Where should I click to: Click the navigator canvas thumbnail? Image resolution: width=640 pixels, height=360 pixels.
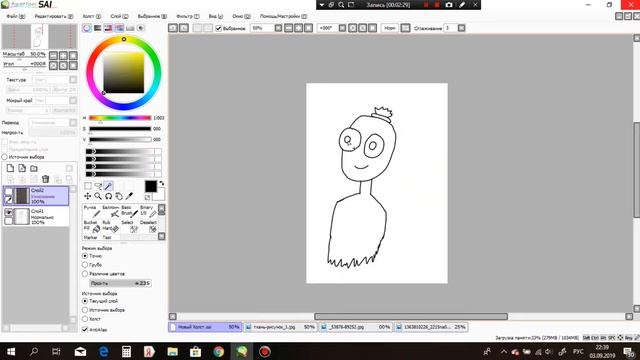40,36
